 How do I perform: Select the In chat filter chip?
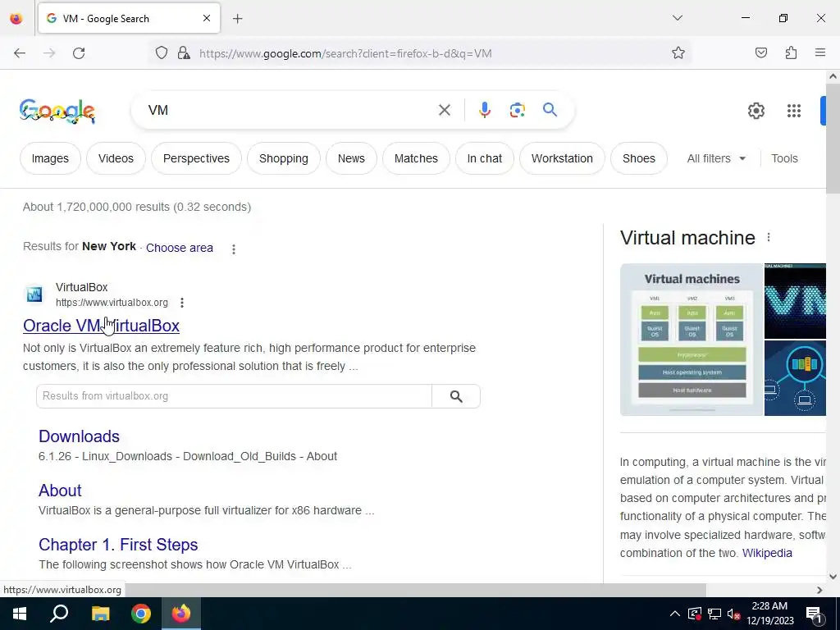click(x=484, y=158)
